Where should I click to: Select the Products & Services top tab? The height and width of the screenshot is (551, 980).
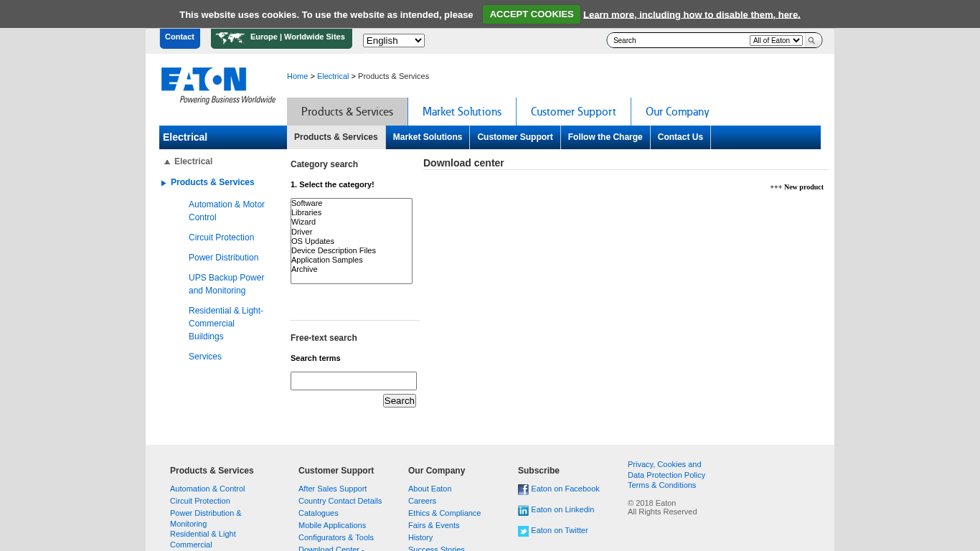pyautogui.click(x=347, y=112)
